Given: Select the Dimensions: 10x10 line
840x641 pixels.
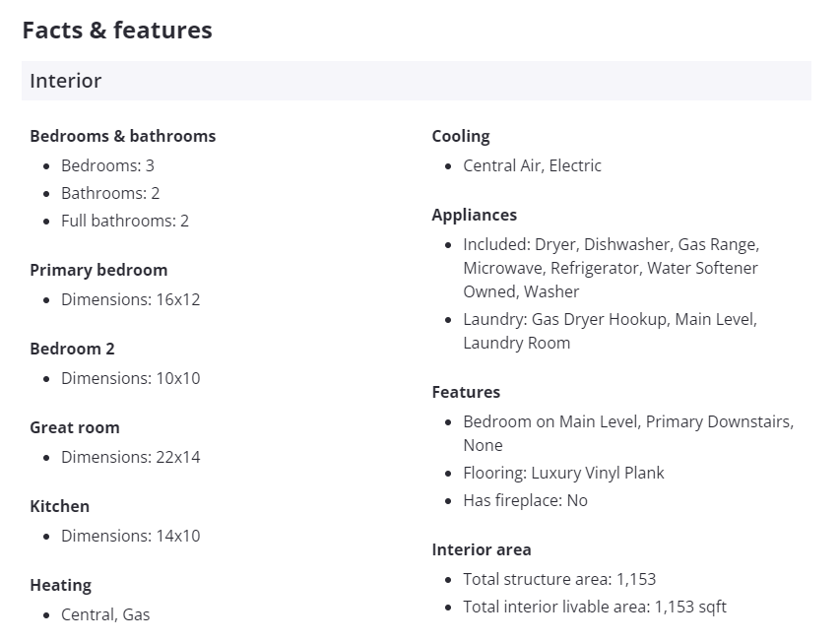Looking at the screenshot, I should point(130,378).
